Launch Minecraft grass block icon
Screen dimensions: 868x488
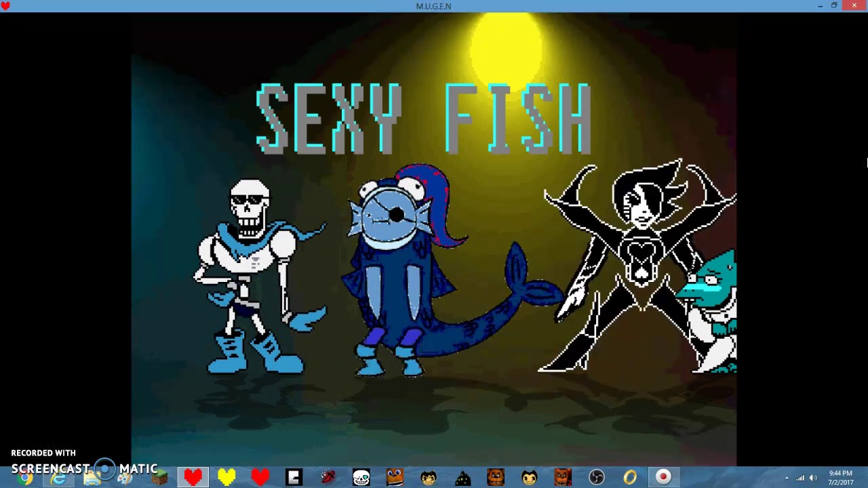click(159, 478)
